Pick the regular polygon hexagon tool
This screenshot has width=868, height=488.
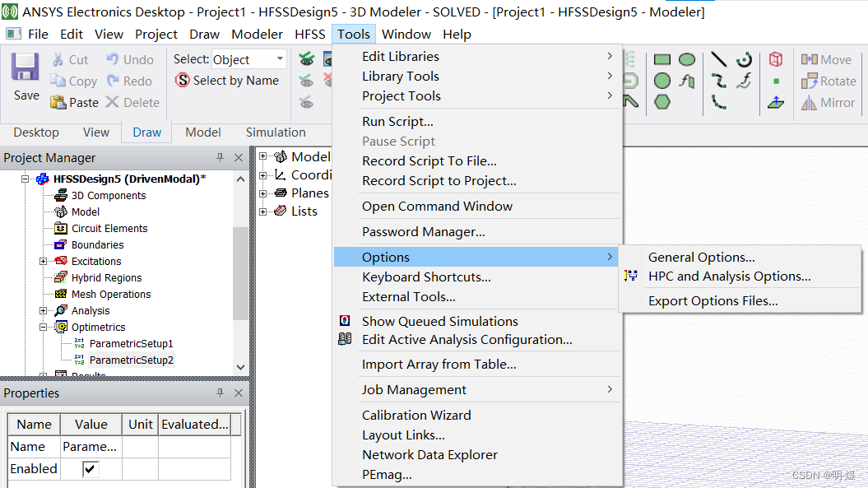pos(662,102)
